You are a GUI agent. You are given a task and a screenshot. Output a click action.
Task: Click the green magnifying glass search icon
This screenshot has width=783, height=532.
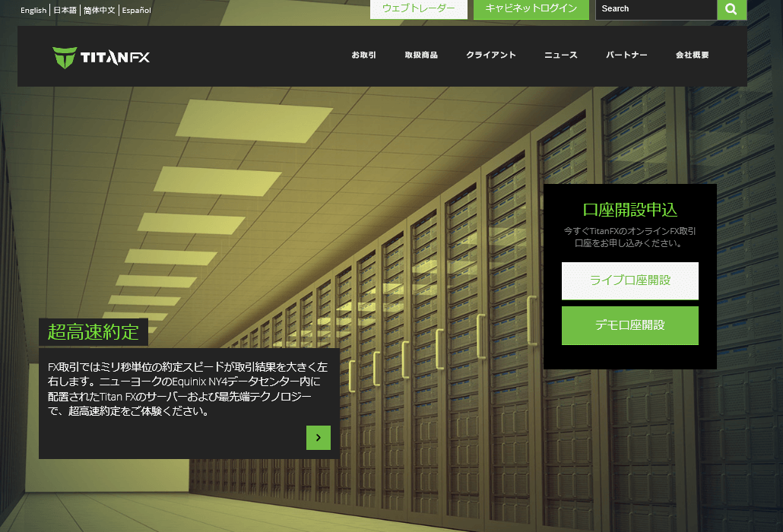pyautogui.click(x=731, y=9)
